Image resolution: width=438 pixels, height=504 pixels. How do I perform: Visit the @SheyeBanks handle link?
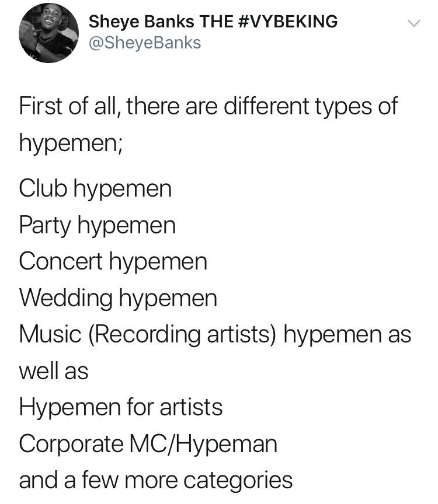click(x=145, y=43)
